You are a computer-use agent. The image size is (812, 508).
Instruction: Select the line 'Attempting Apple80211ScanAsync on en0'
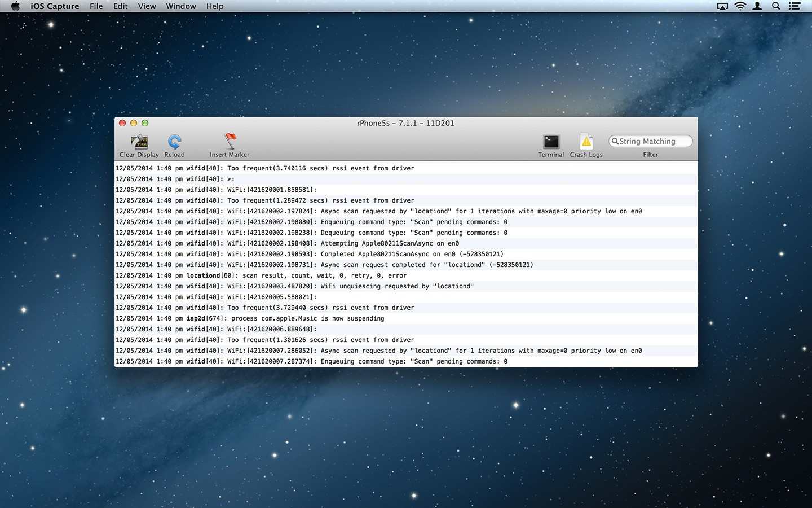(x=406, y=243)
